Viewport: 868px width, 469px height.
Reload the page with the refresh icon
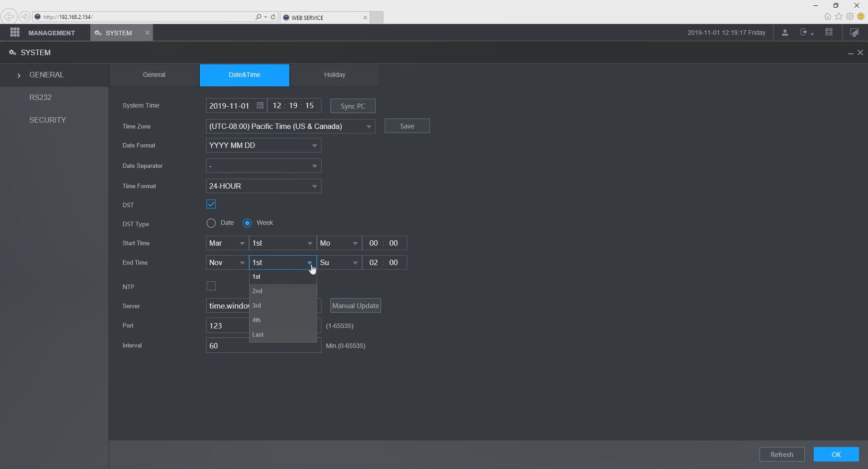273,17
